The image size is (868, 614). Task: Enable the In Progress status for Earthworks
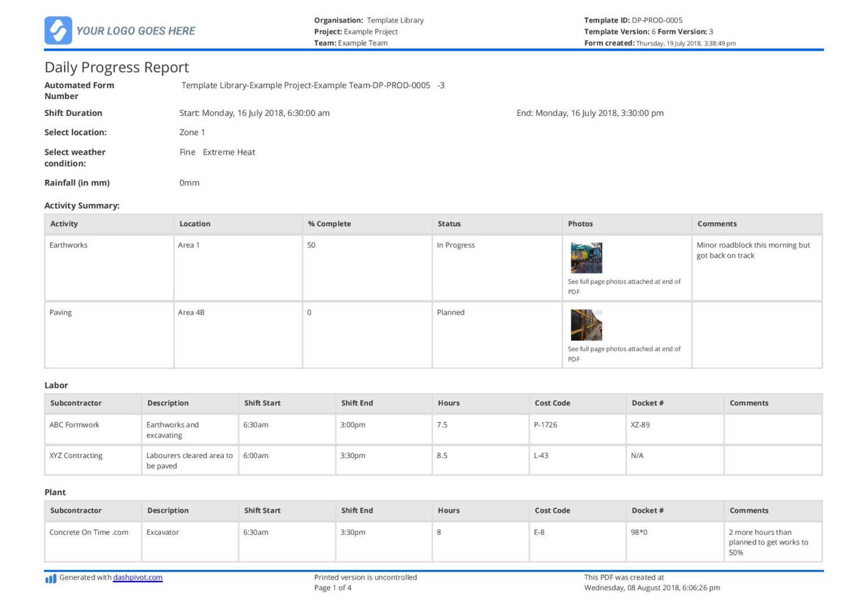456,245
